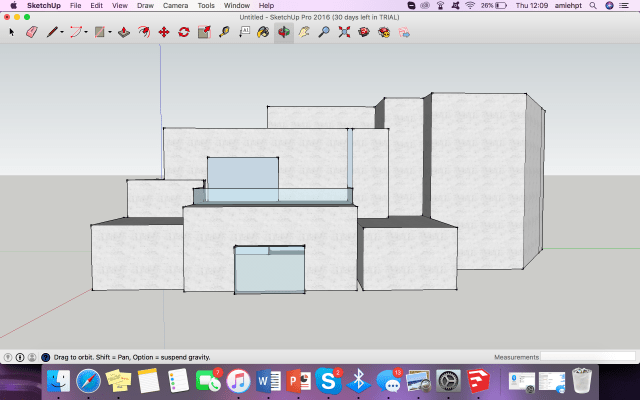The image size is (640, 400).
Task: Open the View menu
Action: (x=120, y=6)
